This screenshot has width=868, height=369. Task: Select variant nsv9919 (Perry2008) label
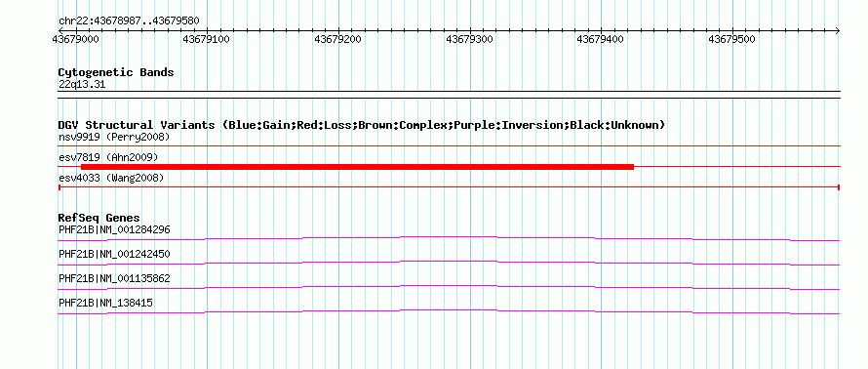click(114, 137)
